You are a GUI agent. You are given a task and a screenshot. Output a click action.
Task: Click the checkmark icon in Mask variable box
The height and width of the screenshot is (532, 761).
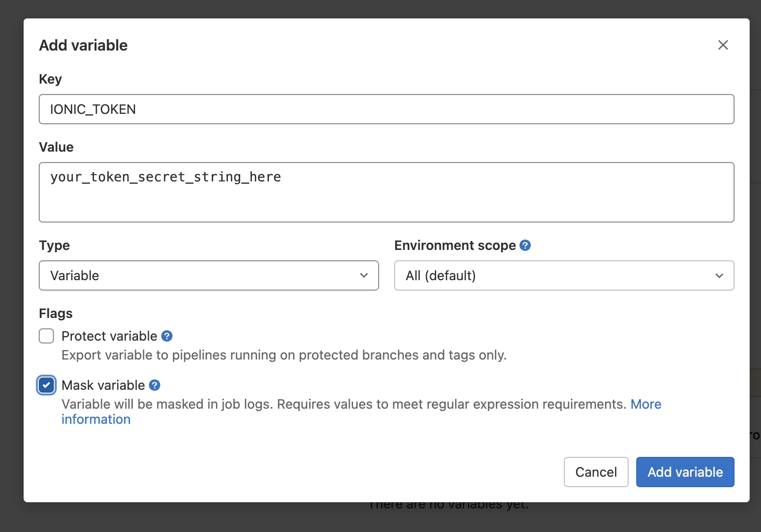46,385
